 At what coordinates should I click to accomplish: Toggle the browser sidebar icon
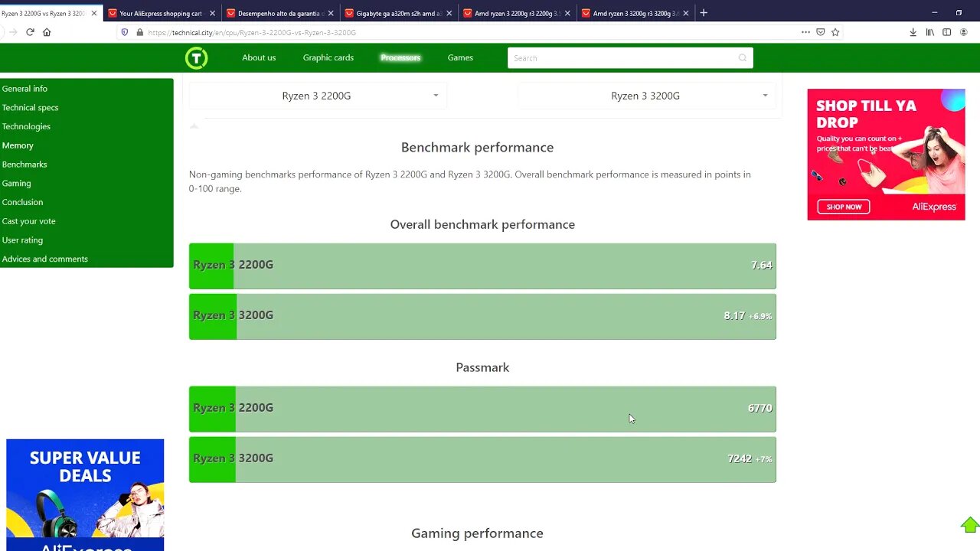[947, 32]
